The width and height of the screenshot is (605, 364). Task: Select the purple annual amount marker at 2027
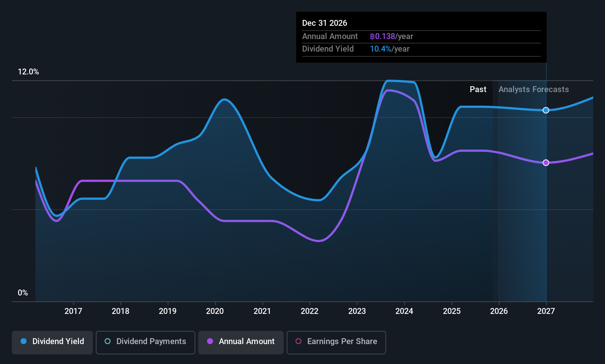point(546,162)
